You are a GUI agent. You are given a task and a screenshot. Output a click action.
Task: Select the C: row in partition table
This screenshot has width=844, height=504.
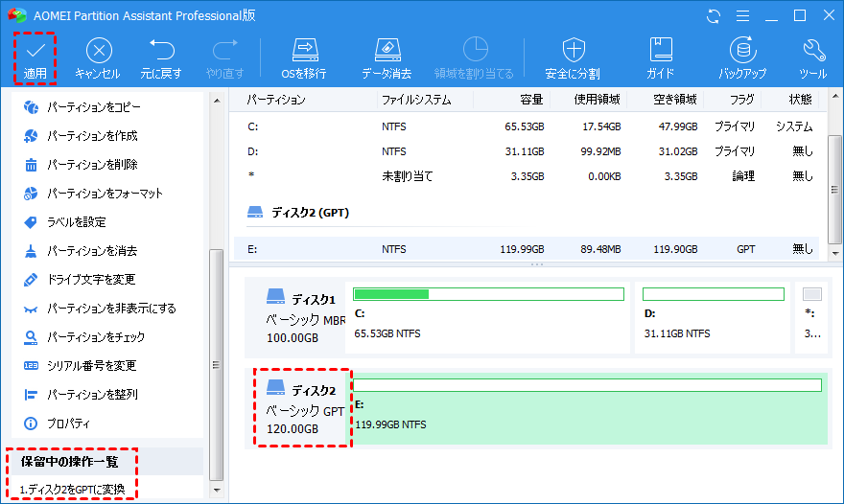pos(527,126)
